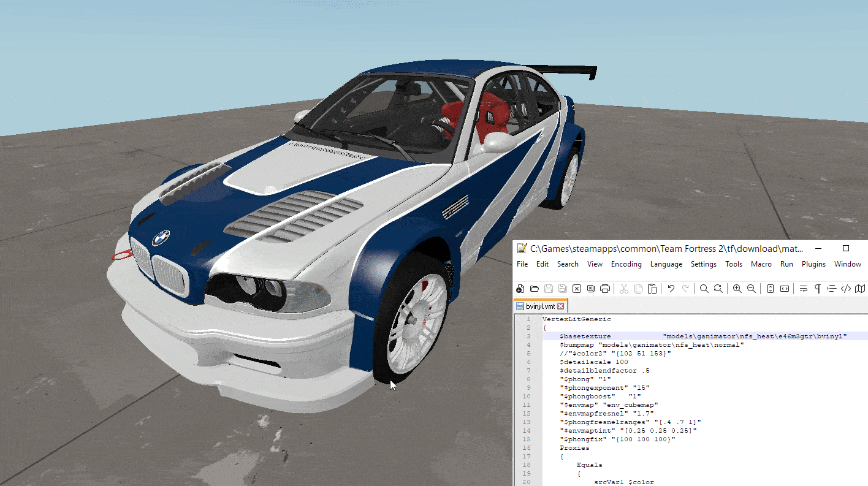Print the current document
This screenshot has height=486, width=868.
(605, 289)
